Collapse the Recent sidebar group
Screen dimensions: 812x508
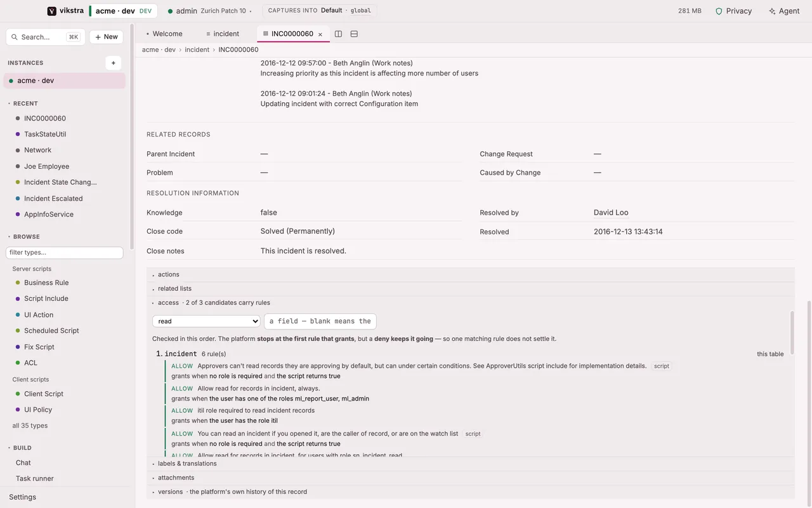click(23, 104)
